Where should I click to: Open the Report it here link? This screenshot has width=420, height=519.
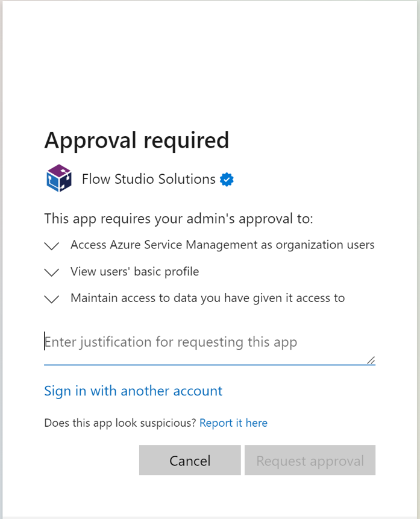233,423
